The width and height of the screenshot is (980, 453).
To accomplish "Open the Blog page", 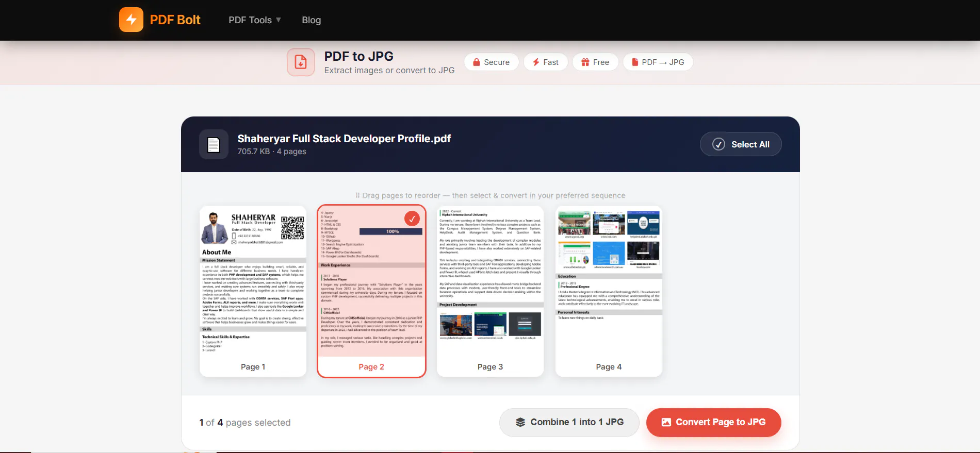I will click(x=312, y=20).
